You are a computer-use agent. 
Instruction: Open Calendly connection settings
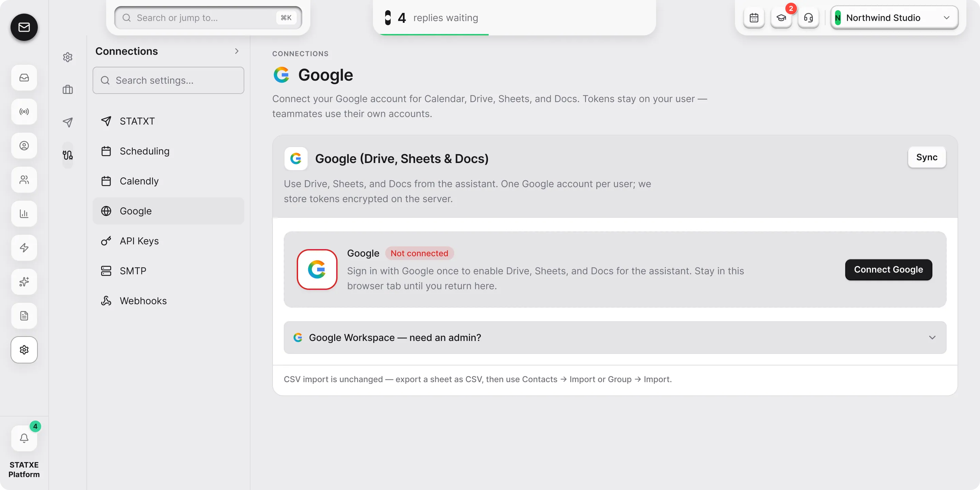coord(168,181)
